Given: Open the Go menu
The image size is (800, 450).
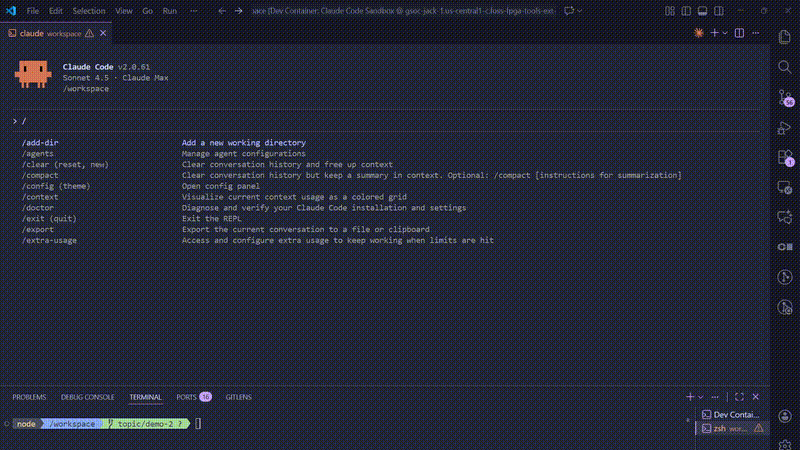Looking at the screenshot, I should coord(147,11).
